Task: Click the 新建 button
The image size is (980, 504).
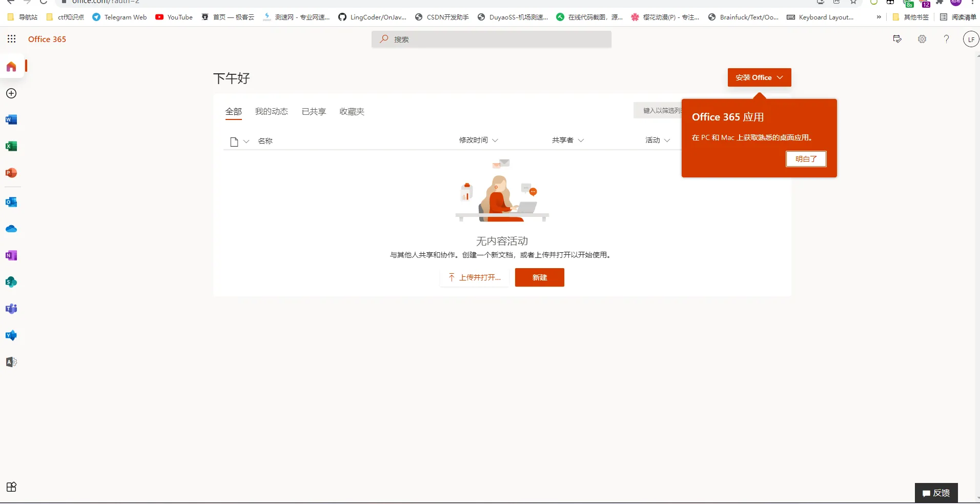Action: pos(540,277)
